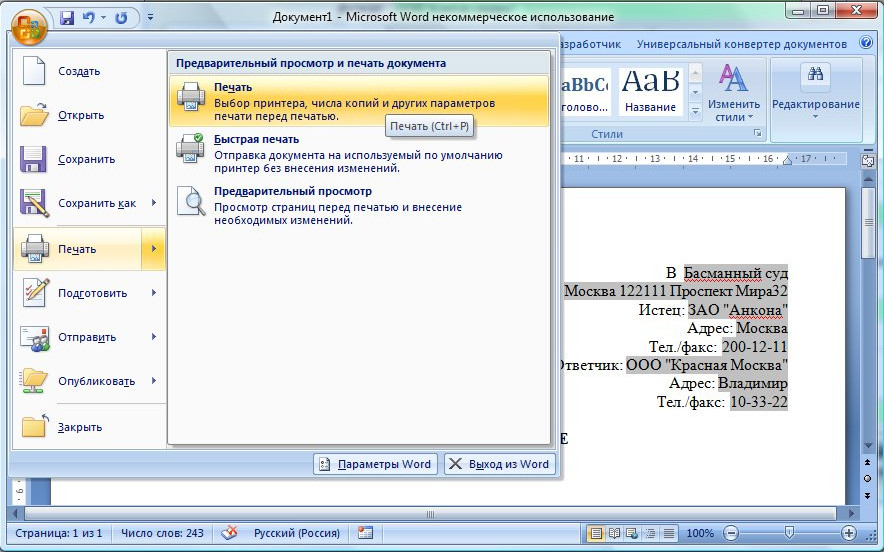The width and height of the screenshot is (884, 552).
Task: Open the Универсальный конвертер документов tab
Action: tap(741, 44)
